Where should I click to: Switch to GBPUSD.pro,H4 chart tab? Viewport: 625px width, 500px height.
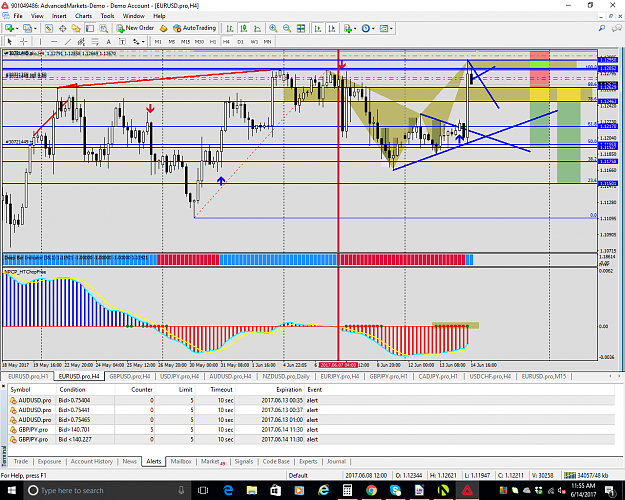click(130, 376)
